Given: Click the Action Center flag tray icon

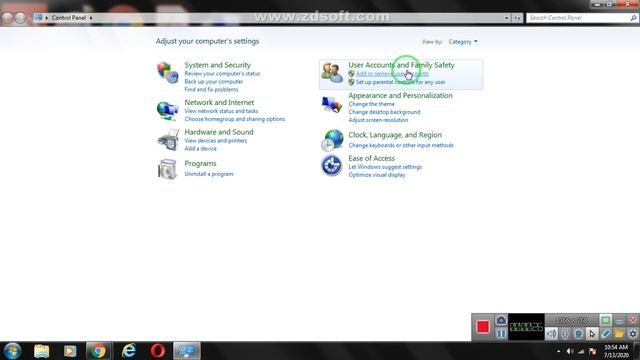Looking at the screenshot, I should (593, 351).
